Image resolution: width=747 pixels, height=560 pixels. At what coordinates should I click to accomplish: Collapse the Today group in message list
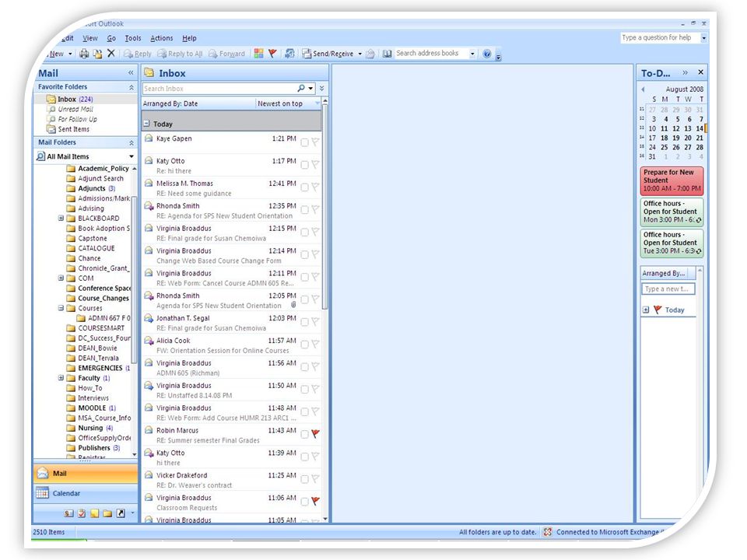(147, 124)
